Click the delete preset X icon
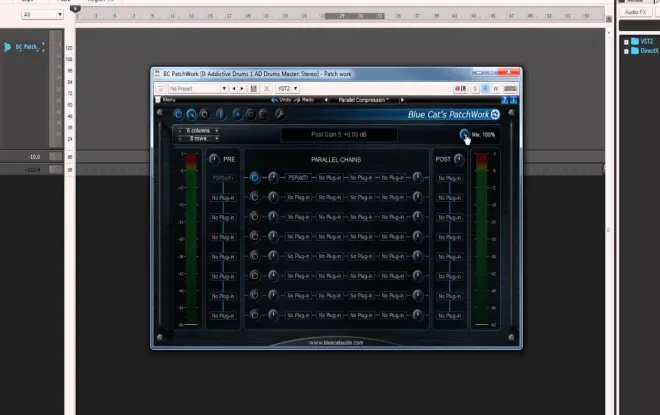Screen dimensions: 660x415 (x=266, y=88)
